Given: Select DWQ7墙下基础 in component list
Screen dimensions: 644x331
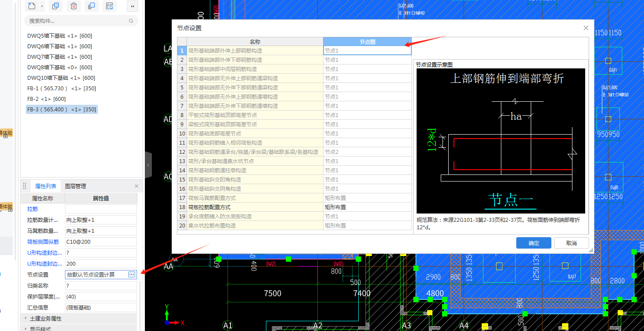Looking at the screenshot, I should click(60, 57).
